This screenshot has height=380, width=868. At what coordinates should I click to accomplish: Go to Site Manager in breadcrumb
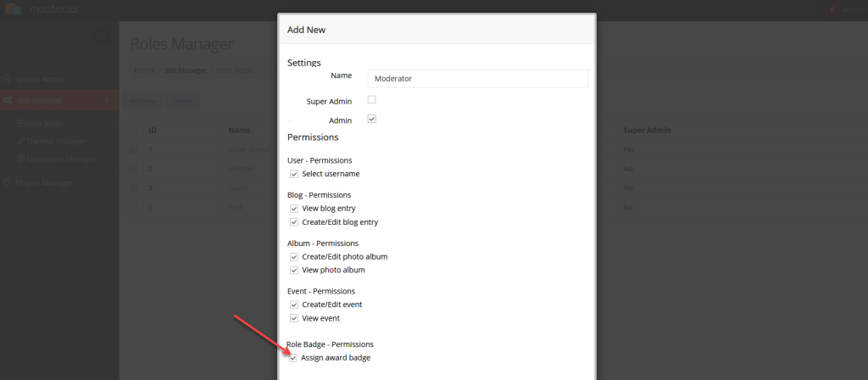(x=186, y=70)
